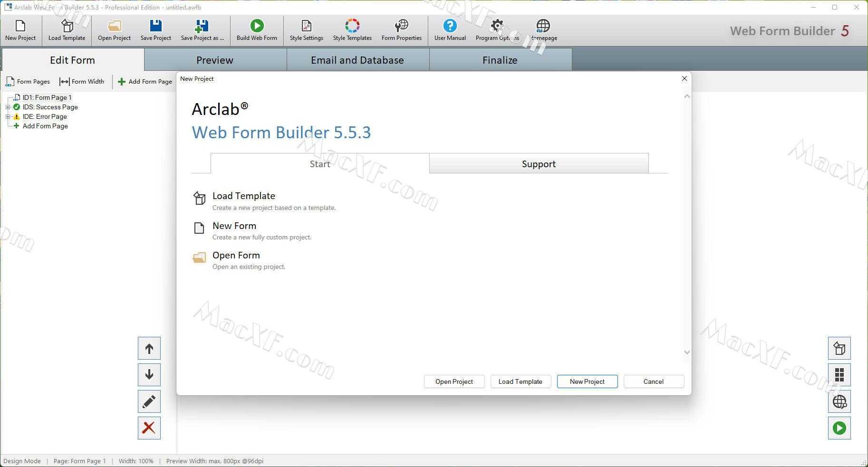Click the New Project button in the dialog
Screen dimensions: 868x467
587,381
